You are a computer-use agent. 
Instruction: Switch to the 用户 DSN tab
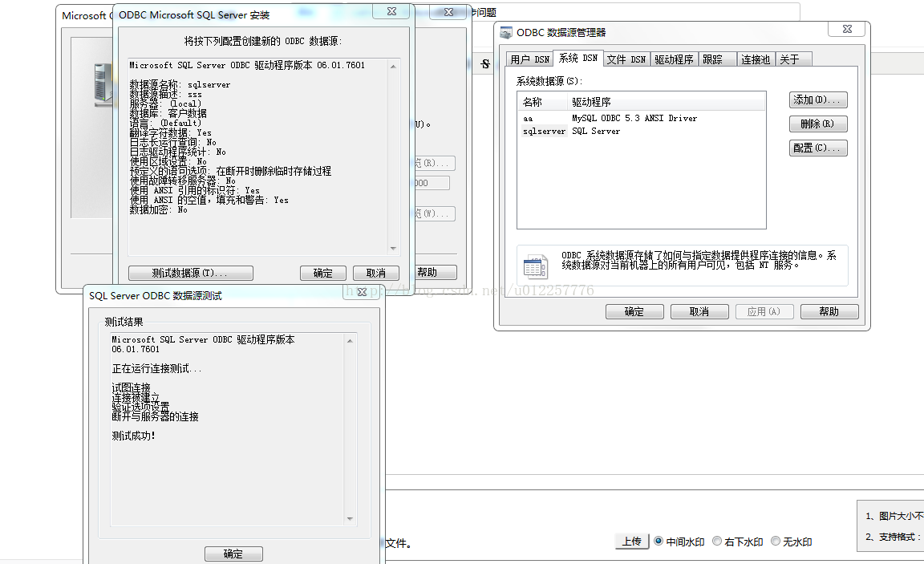pos(529,59)
